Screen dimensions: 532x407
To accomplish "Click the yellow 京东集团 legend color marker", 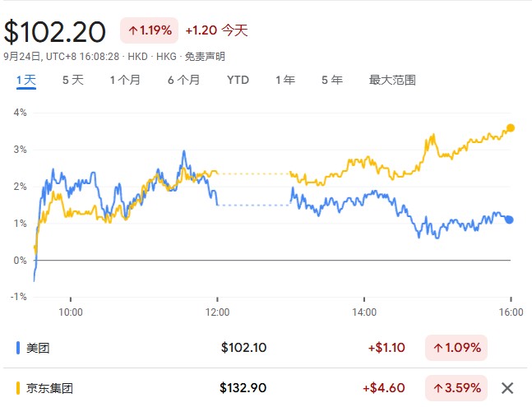I will 18,387.
